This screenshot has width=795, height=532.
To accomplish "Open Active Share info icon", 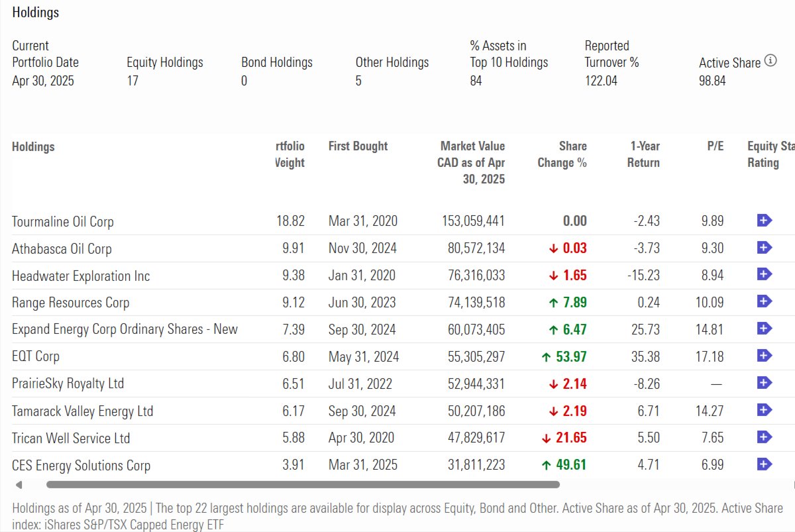I will tap(770, 61).
